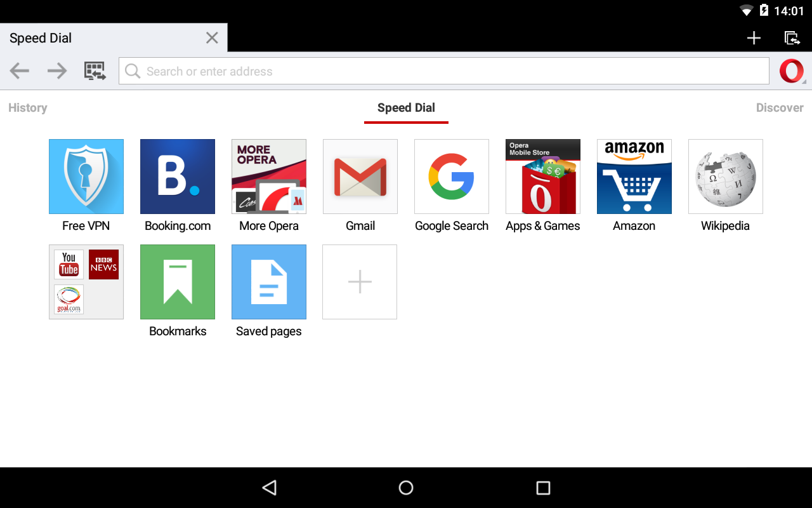Open the speed dial grid toolbar icon
Viewport: 812px width, 508px height.
95,71
